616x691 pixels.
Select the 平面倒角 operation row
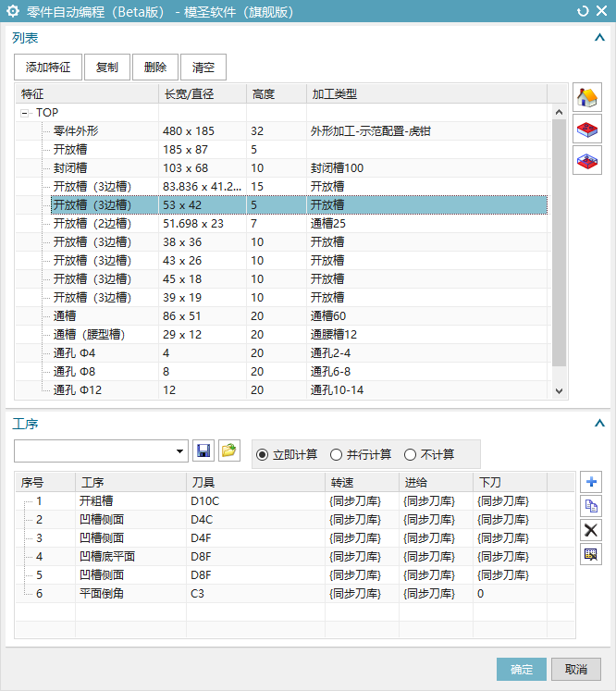(x=295, y=594)
